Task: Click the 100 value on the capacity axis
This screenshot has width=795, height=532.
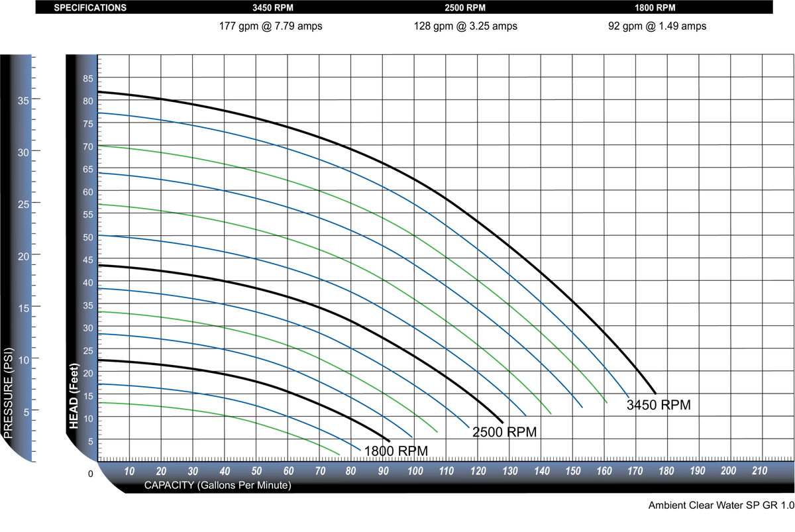Action: pos(415,472)
